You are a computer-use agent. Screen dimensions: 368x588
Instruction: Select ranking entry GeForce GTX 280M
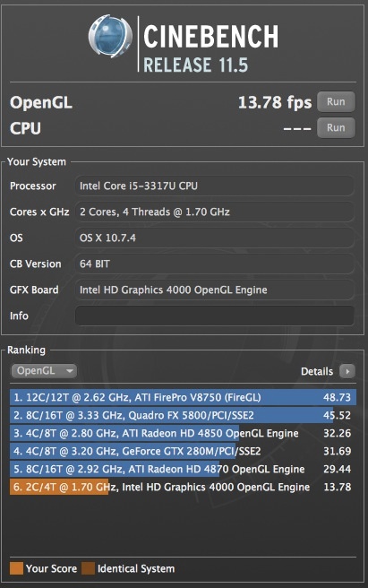[183, 451]
